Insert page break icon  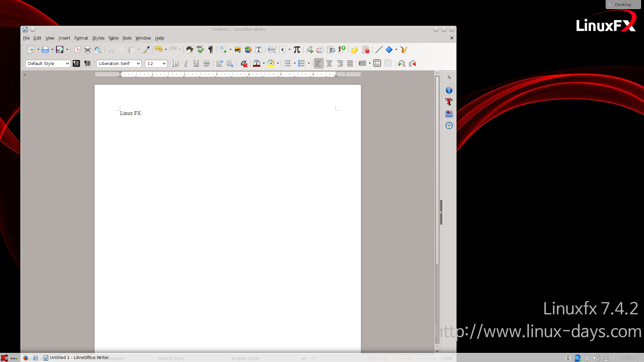[272, 50]
